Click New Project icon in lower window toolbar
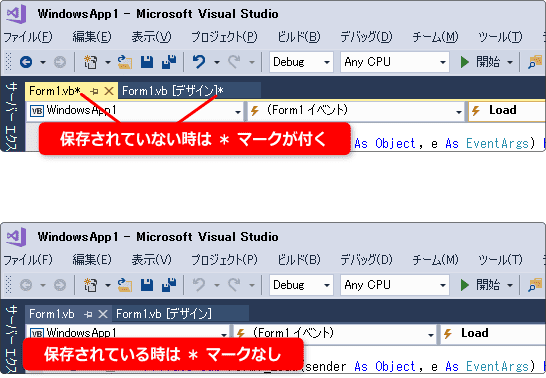Viewport: 546px width, 378px height. click(x=91, y=285)
